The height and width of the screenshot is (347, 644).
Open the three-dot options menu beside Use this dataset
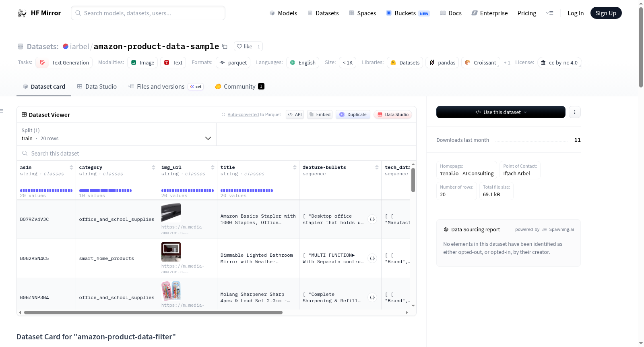[575, 112]
